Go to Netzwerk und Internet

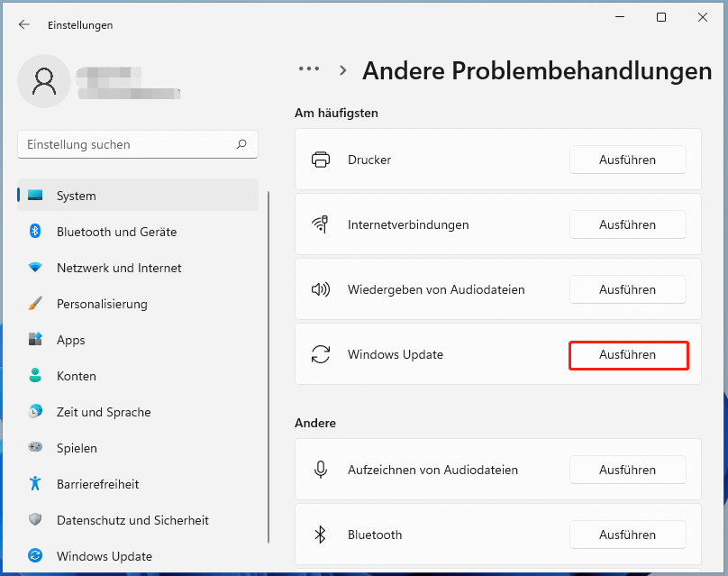pyautogui.click(x=138, y=268)
